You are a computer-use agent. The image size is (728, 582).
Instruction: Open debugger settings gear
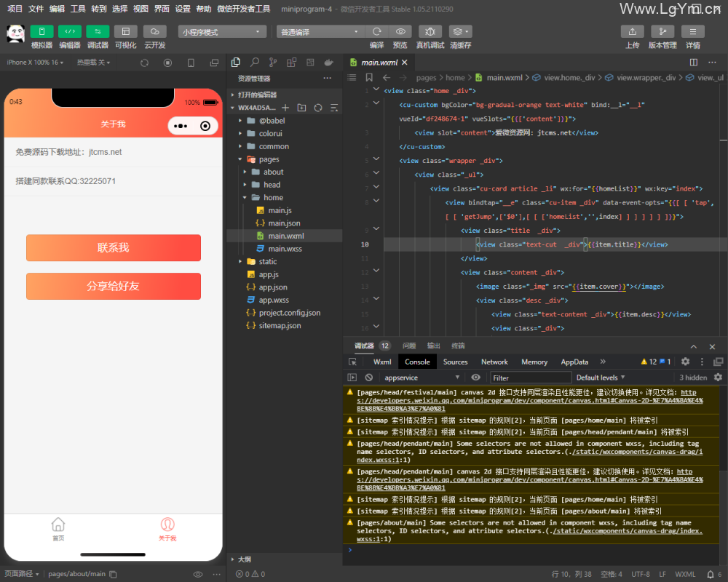click(x=685, y=362)
